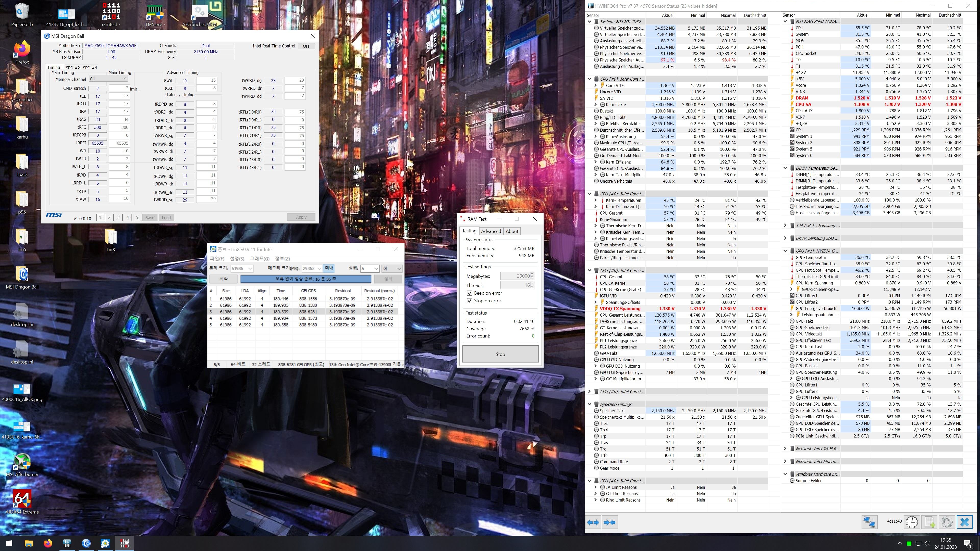Increase the Megabytes stepper value
The width and height of the screenshot is (980, 551).
[x=532, y=274]
